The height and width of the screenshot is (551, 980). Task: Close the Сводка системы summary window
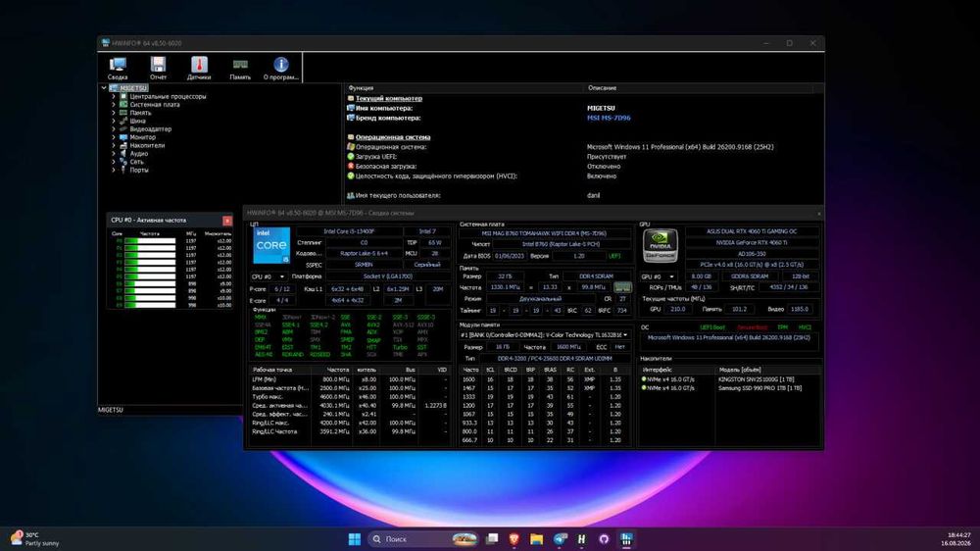[818, 214]
